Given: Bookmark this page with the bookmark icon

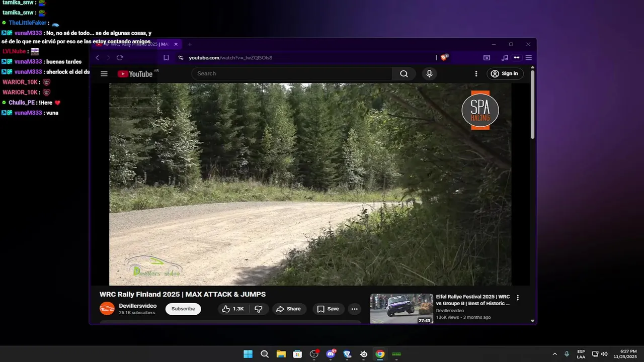Looking at the screenshot, I should click(x=166, y=58).
